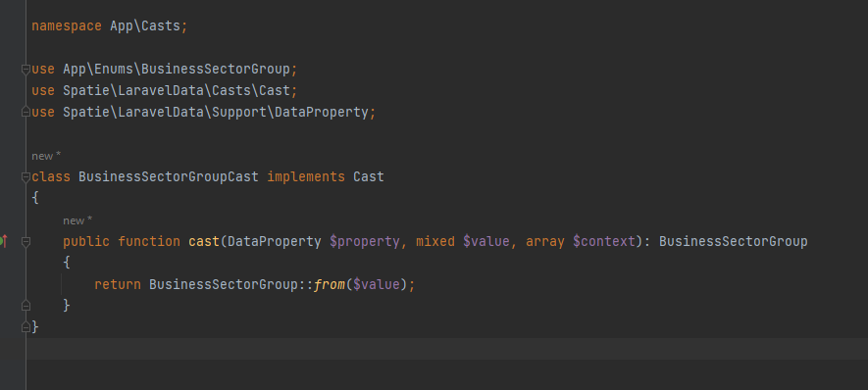Click the 'new *' hint above the class declaration
The width and height of the screenshot is (868, 390).
[x=46, y=156]
